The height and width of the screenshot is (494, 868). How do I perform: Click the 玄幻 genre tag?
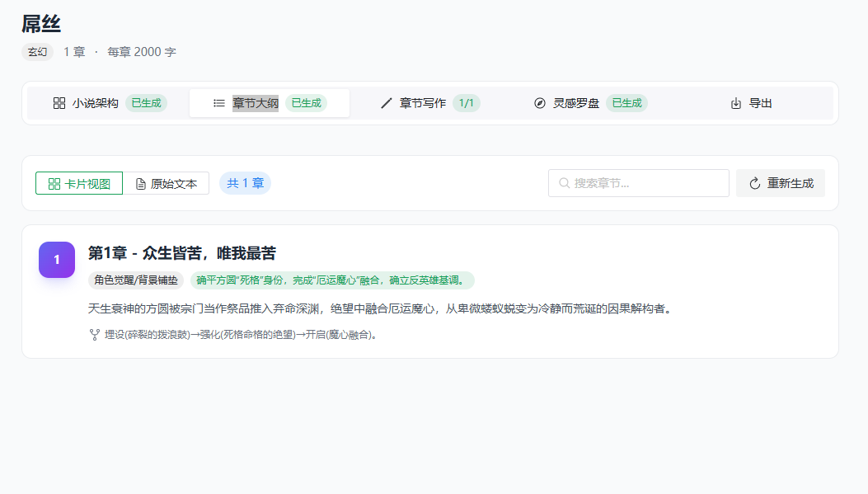coord(36,51)
